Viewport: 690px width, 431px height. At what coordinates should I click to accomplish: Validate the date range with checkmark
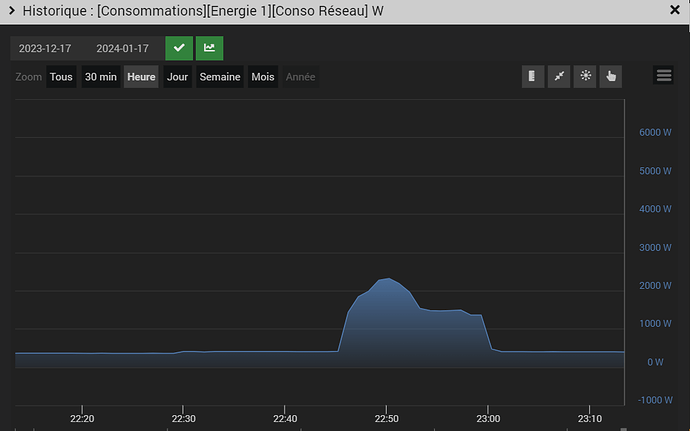(179, 48)
